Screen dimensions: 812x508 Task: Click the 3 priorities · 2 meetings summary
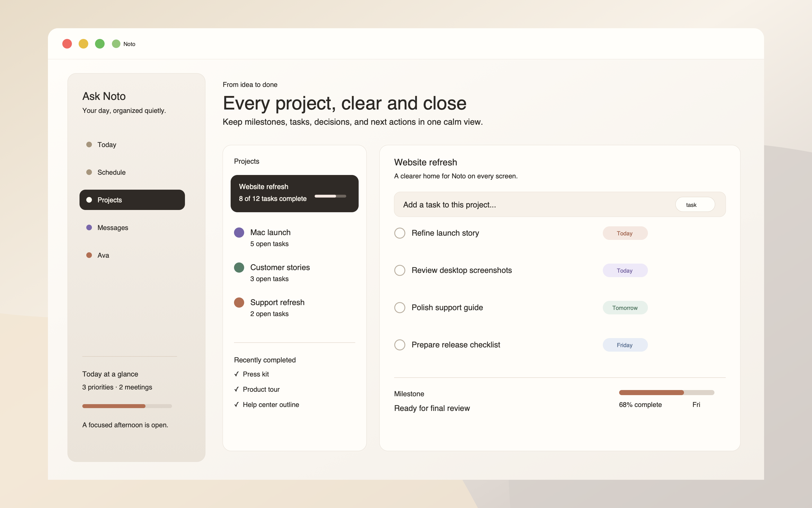pyautogui.click(x=117, y=387)
